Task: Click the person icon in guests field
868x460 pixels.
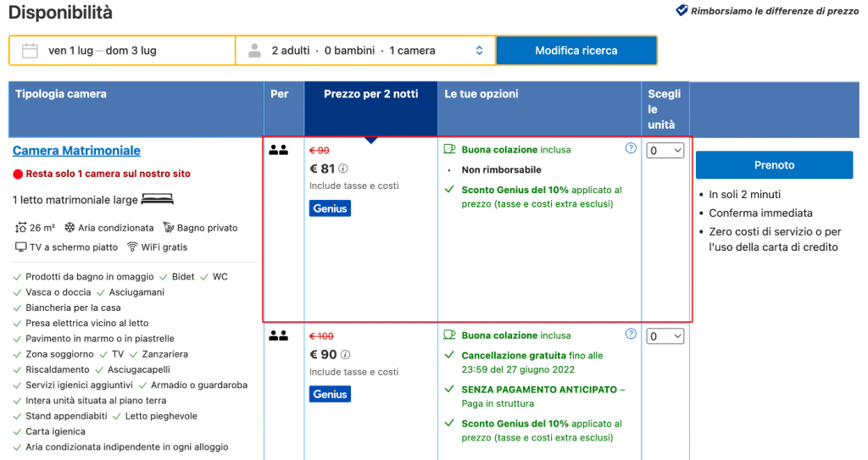Action: [254, 51]
